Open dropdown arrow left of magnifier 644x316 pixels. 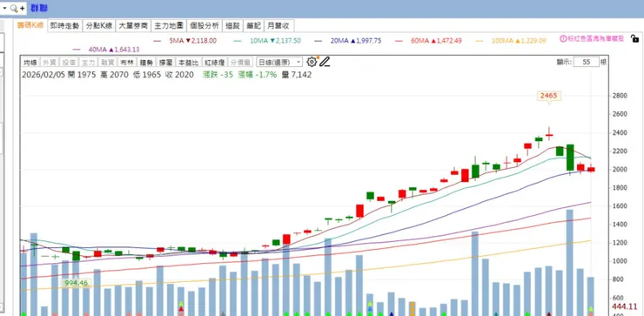(5, 8)
